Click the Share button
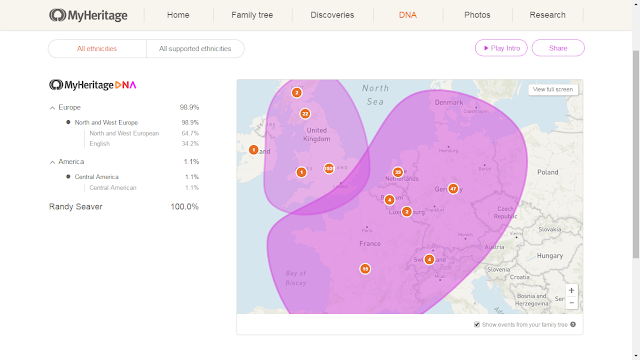This screenshot has height=360, width=640. (558, 48)
